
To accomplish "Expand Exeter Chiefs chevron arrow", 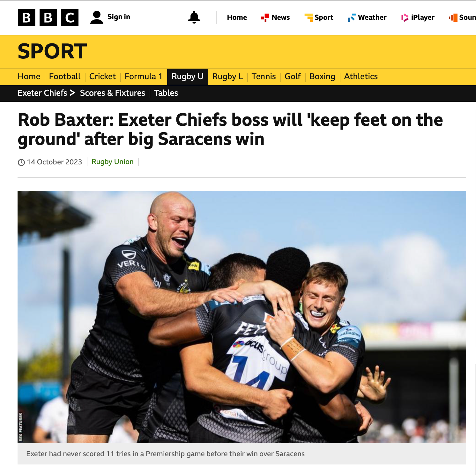I will pyautogui.click(x=73, y=93).
